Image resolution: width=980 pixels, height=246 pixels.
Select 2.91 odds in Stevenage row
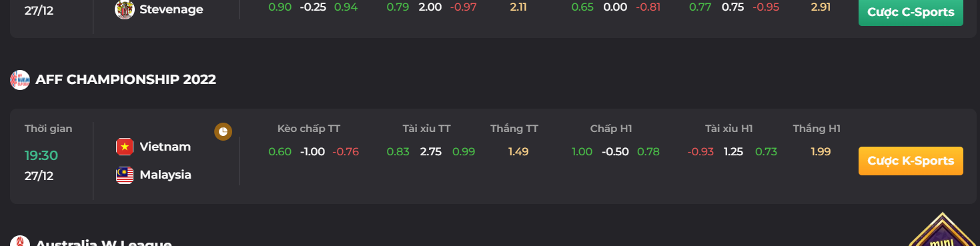[x=821, y=9]
